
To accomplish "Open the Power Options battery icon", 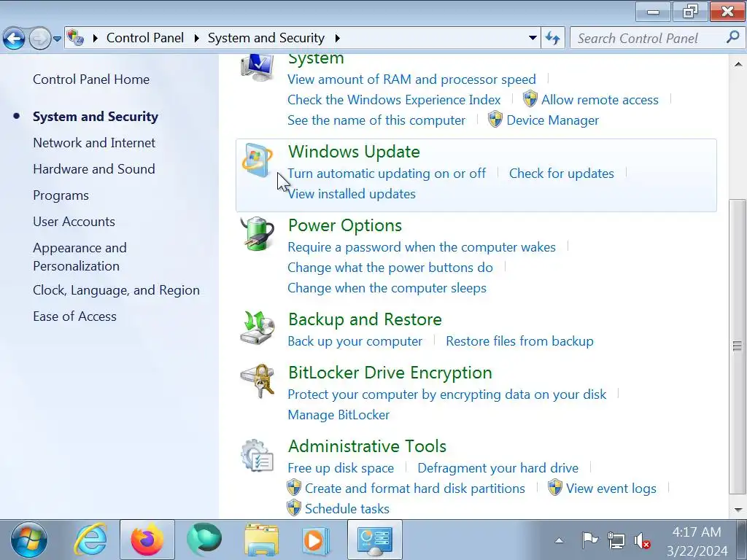I will coord(258,234).
